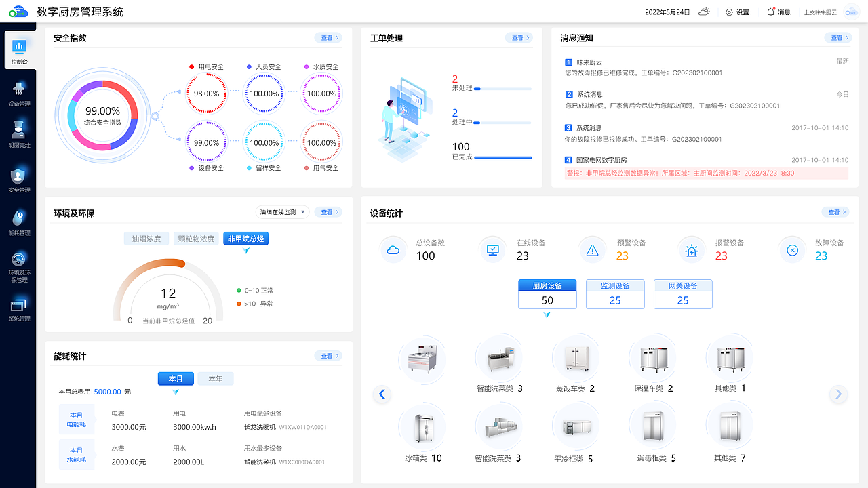868x488 pixels.
Task: Show previous equipment categories arrow
Action: click(382, 394)
